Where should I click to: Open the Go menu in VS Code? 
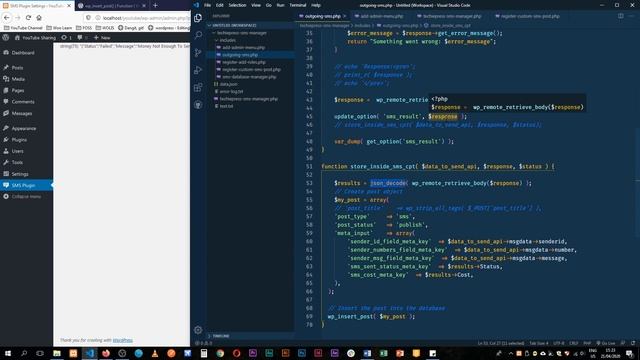pyautogui.click(x=269, y=5)
